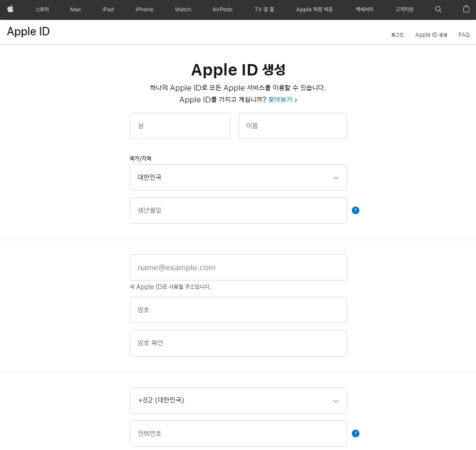The width and height of the screenshot is (476, 450).
Task: Open the search magnifier icon
Action: click(438, 9)
